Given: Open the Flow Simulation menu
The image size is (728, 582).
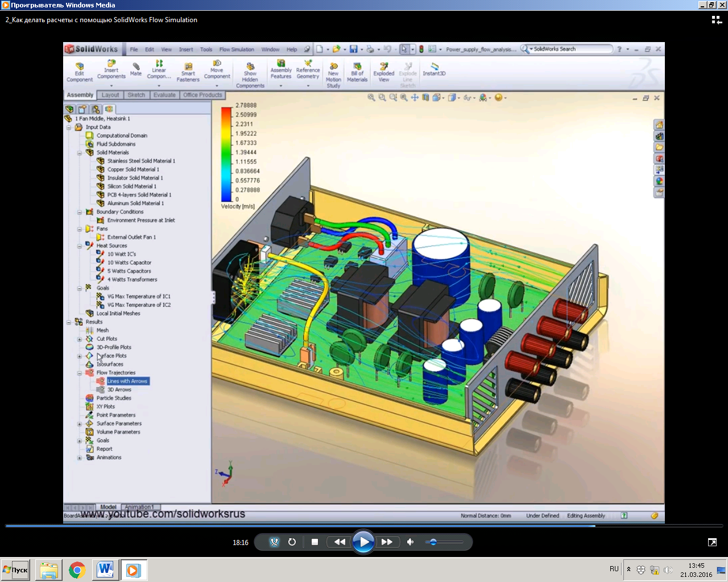Looking at the screenshot, I should pos(237,49).
